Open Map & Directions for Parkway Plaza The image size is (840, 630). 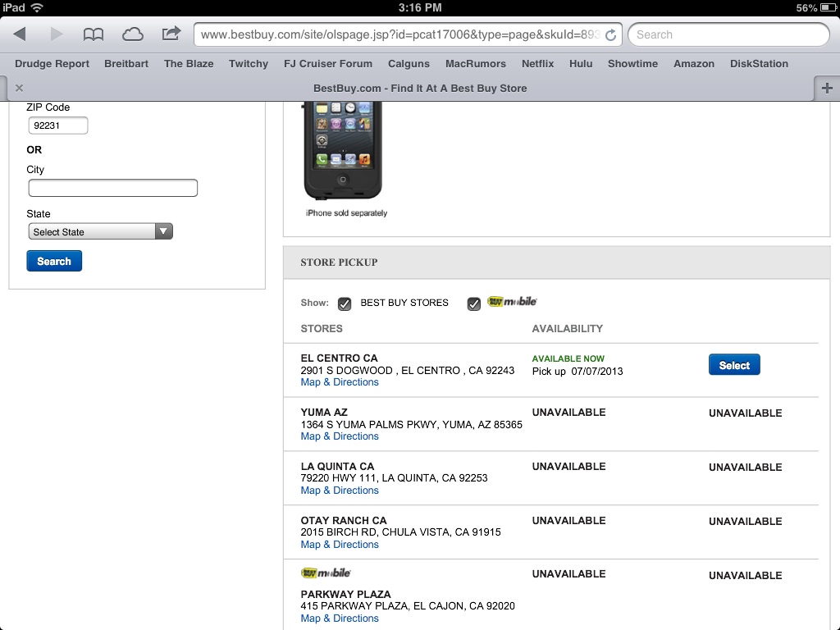pyautogui.click(x=340, y=619)
